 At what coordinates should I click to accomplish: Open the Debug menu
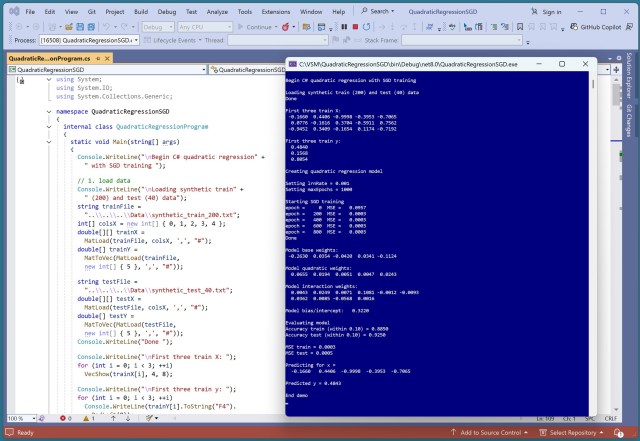[166, 9]
